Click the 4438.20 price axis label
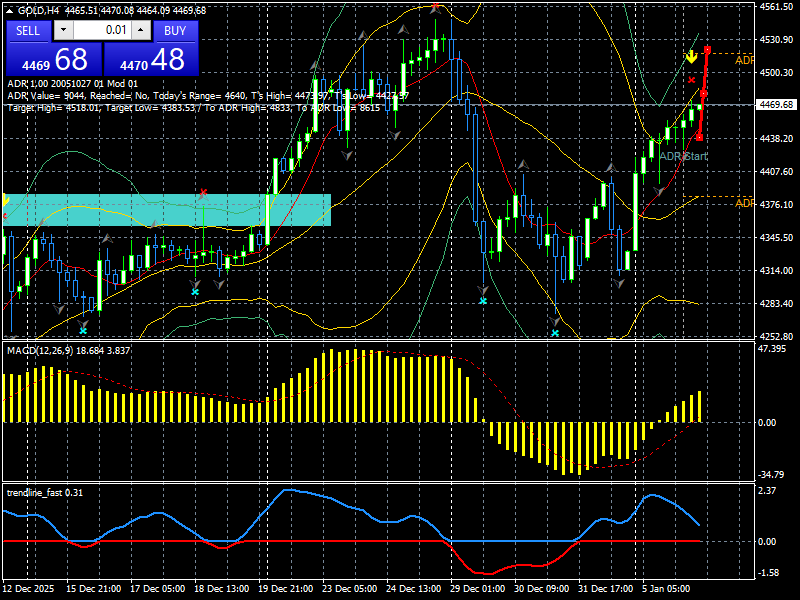The height and width of the screenshot is (600, 800). tap(776, 138)
